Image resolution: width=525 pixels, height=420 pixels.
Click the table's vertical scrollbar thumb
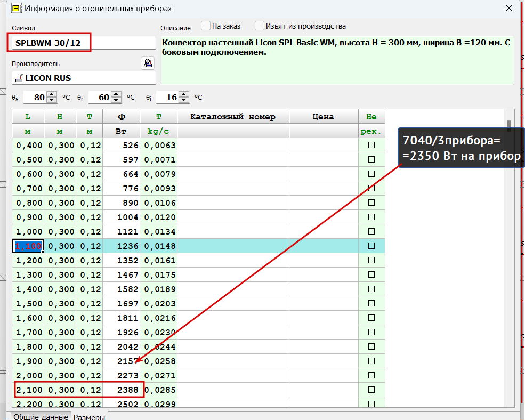point(509,126)
